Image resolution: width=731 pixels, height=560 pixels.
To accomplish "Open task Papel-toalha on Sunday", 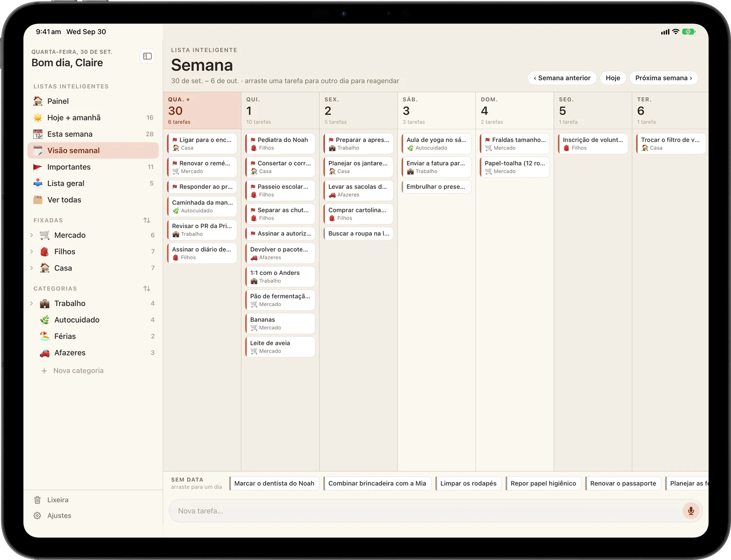I will click(x=515, y=167).
